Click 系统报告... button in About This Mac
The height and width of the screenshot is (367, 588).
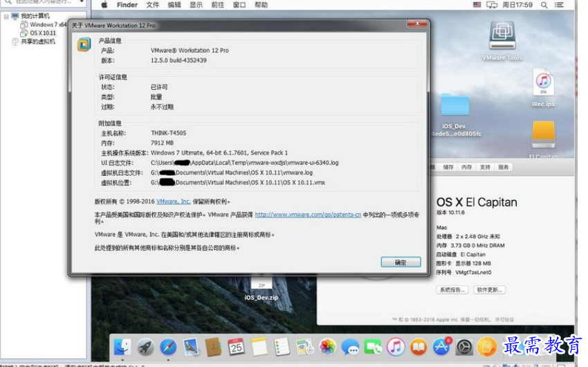coord(452,289)
